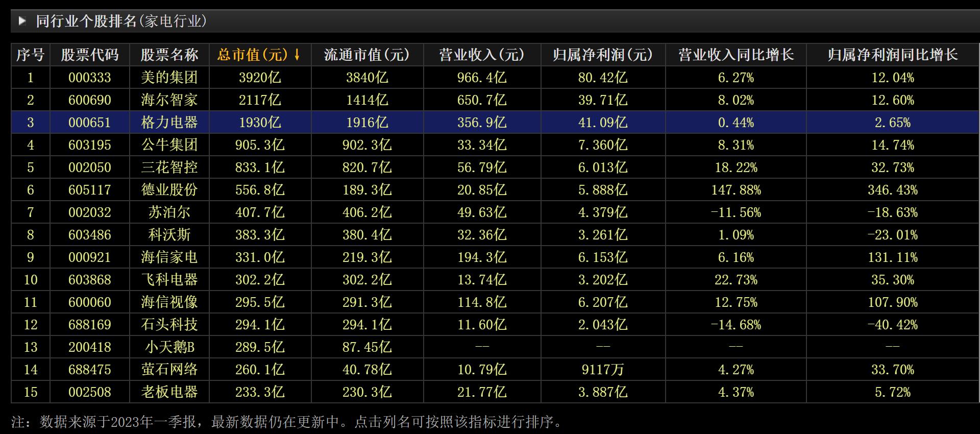980x434 pixels.
Task: Click 格力电器 net profit 41.09亿
Action: click(x=603, y=123)
